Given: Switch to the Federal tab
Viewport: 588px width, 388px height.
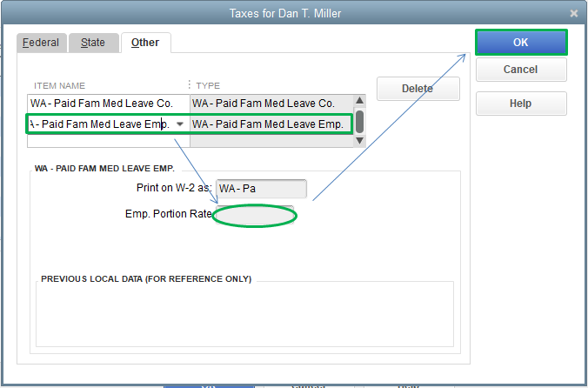Looking at the screenshot, I should tap(42, 43).
